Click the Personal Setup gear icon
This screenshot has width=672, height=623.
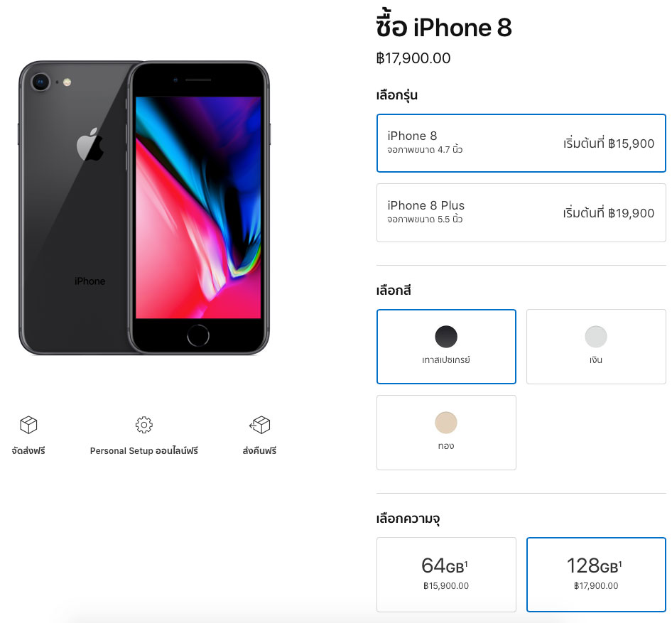144,425
